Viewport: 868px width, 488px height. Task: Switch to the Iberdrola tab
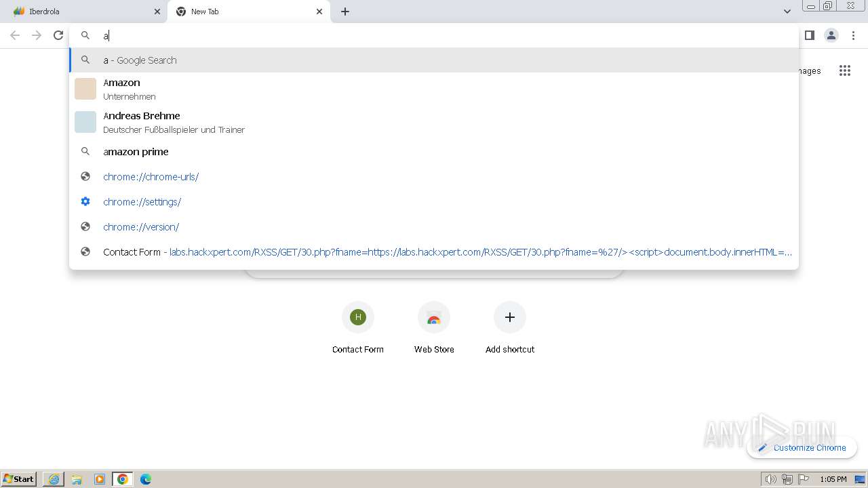(x=83, y=12)
